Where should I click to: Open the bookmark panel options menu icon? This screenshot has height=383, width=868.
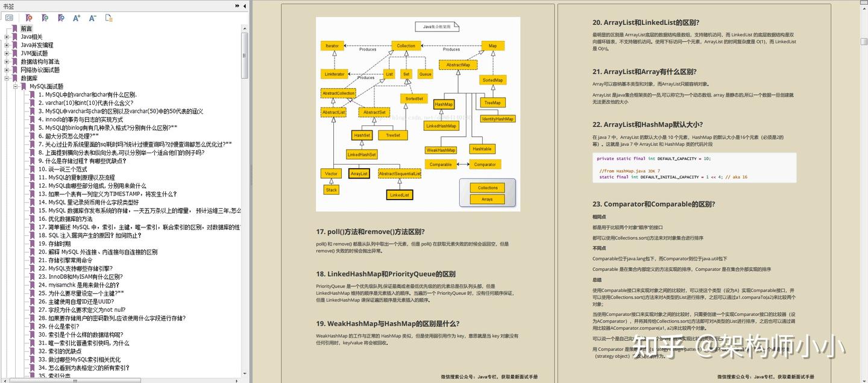coord(9,18)
